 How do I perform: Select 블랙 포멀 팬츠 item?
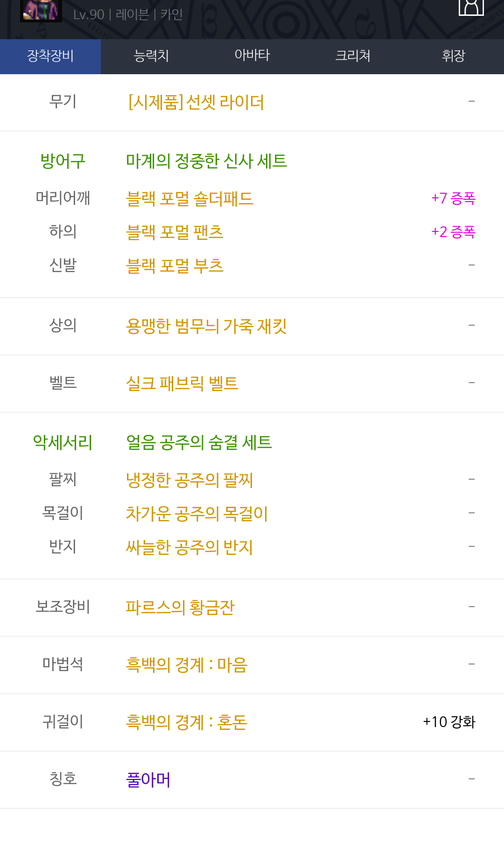pyautogui.click(x=175, y=232)
